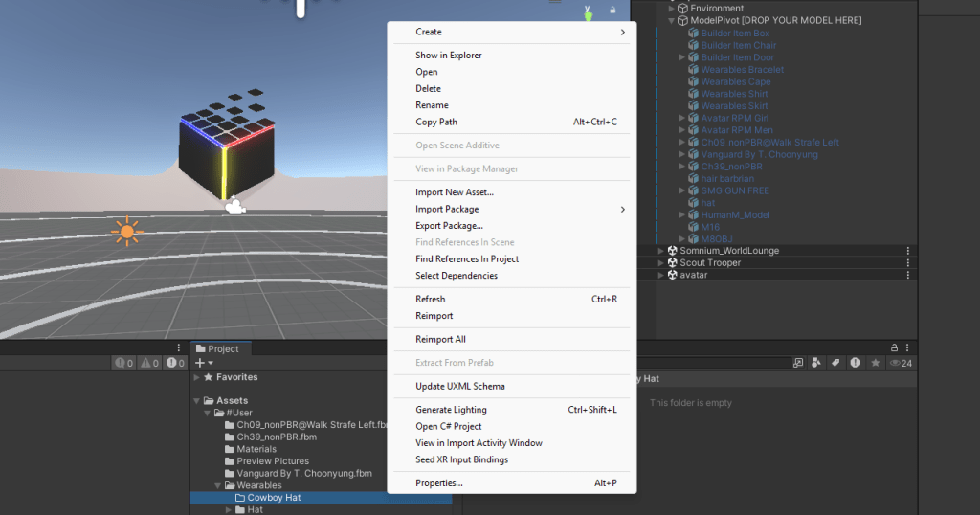Toggle hidden packages visibility eye counter
This screenshot has height=515, width=980.
point(900,363)
